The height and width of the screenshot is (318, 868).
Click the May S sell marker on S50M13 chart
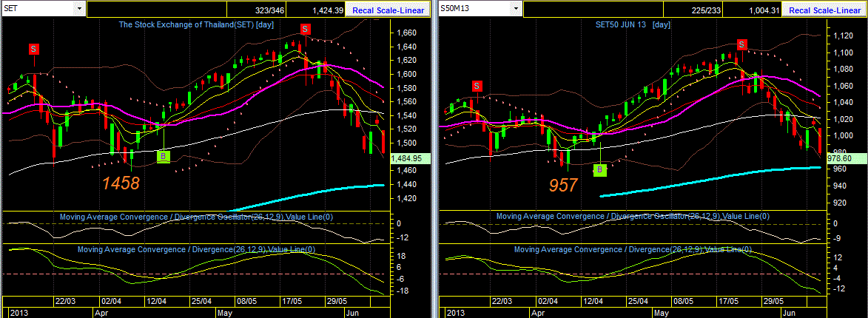click(x=741, y=45)
